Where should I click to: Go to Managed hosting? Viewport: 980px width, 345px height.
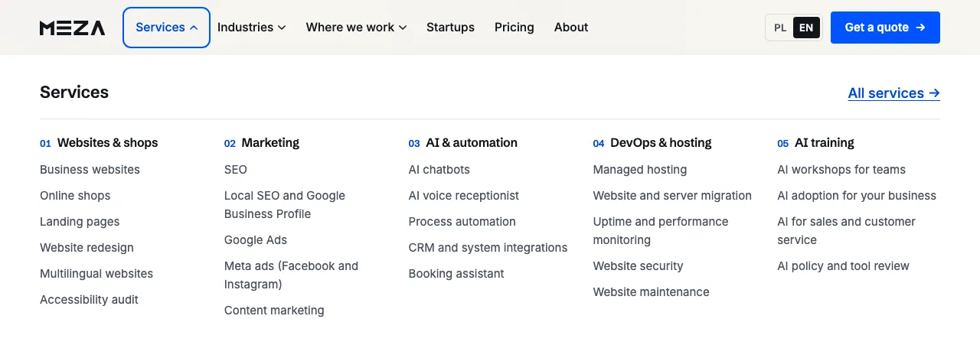(x=640, y=170)
